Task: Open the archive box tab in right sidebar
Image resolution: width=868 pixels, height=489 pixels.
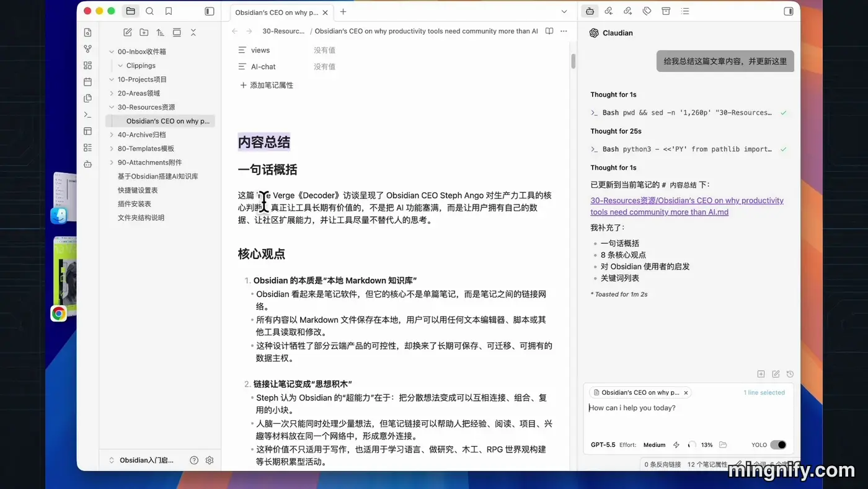Action: pos(666,11)
